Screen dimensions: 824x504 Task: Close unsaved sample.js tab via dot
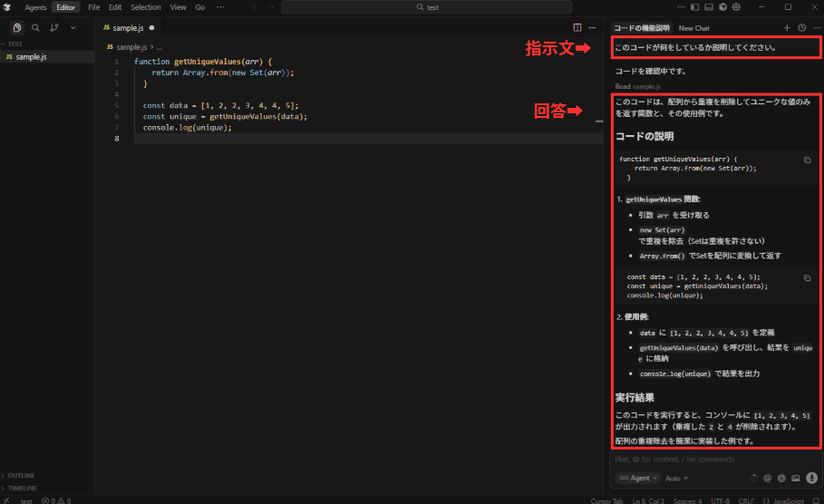[x=152, y=28]
